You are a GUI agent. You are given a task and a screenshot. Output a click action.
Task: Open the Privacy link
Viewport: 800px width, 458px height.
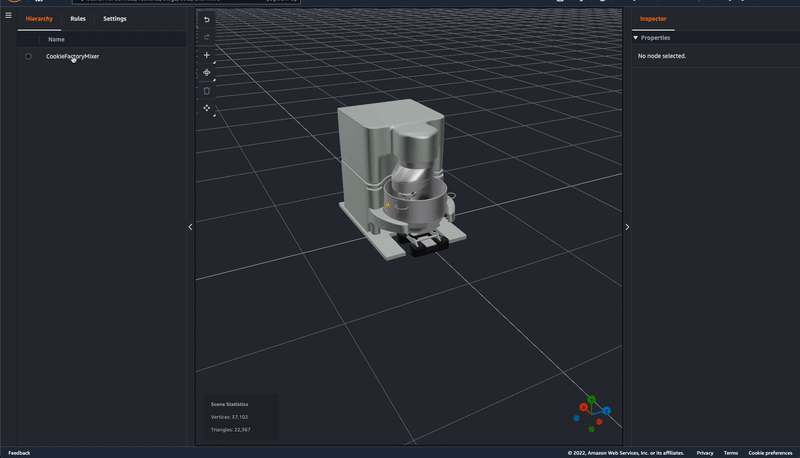[x=705, y=453]
